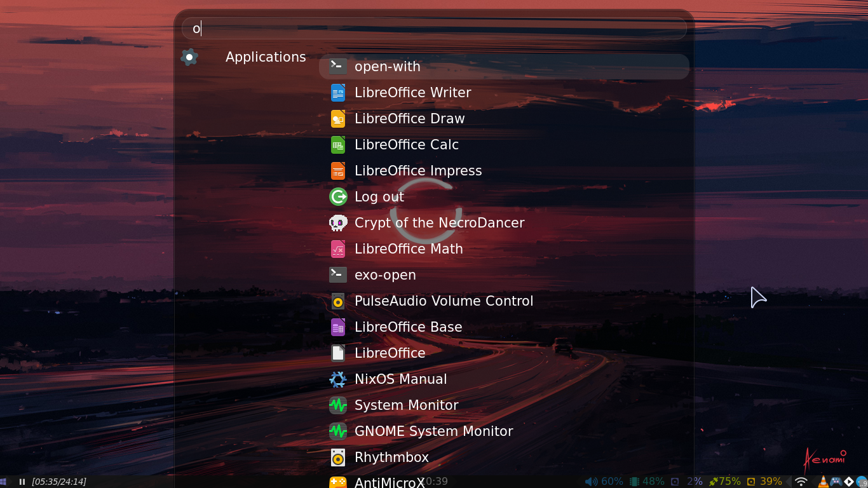Click the Rhythmbox speaker icon
Viewport: 868px width, 488px height.
pos(338,457)
